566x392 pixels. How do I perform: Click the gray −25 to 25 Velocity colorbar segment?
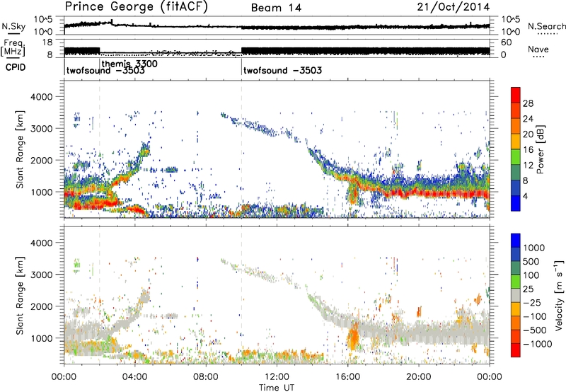pos(516,295)
